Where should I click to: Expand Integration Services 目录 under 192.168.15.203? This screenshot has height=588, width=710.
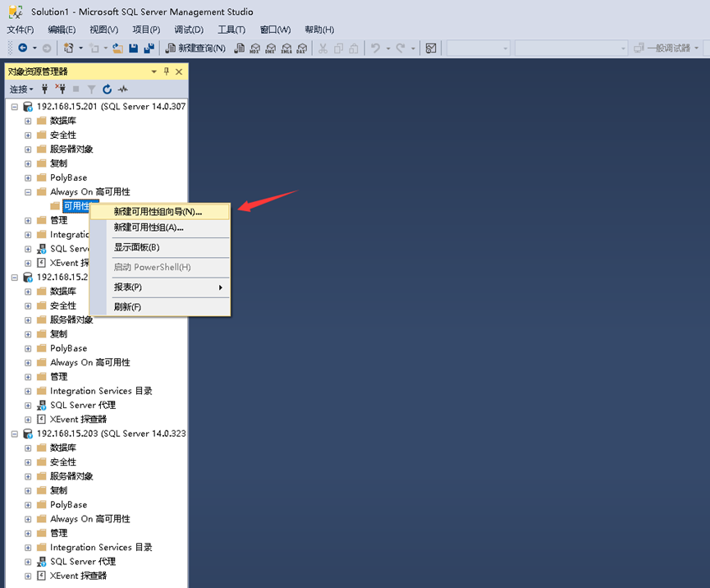pos(28,548)
